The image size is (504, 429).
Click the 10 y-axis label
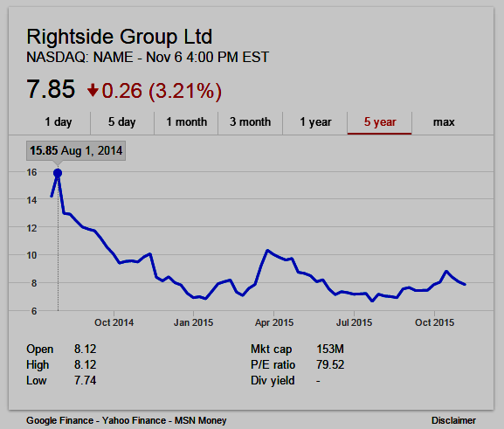tap(31, 256)
